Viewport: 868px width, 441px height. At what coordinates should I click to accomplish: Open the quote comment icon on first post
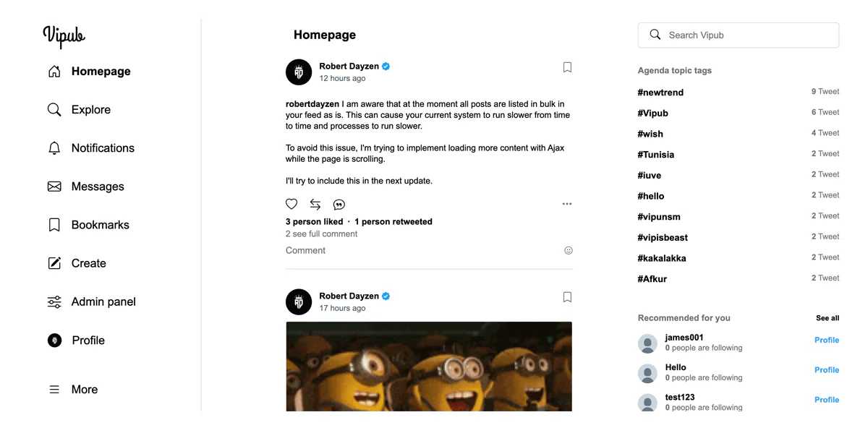[339, 205]
